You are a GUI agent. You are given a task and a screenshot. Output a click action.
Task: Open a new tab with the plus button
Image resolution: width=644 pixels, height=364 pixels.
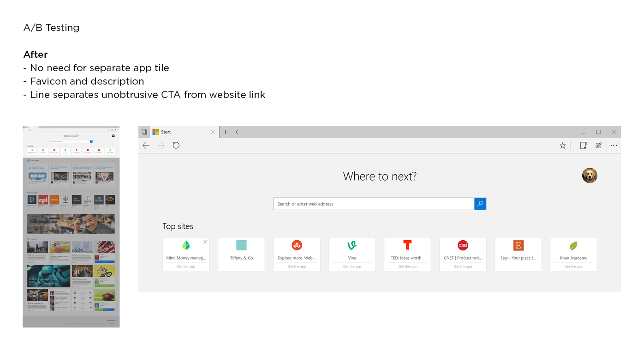click(225, 132)
